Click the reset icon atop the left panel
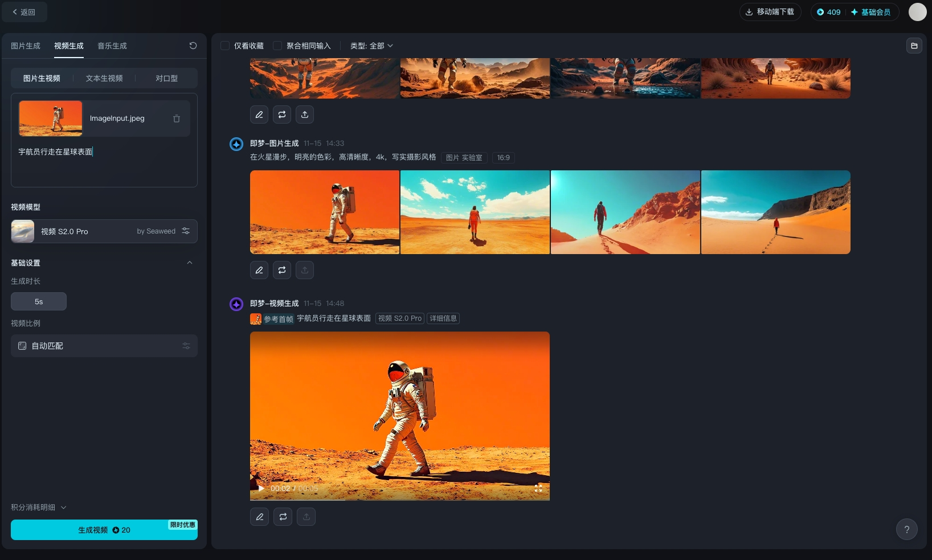Screen dimensions: 932x560 pyautogui.click(x=193, y=46)
